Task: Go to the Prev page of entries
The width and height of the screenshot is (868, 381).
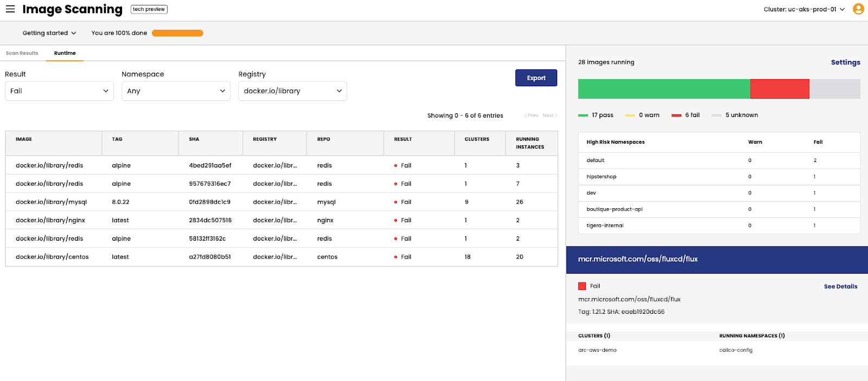Action: 531,115
